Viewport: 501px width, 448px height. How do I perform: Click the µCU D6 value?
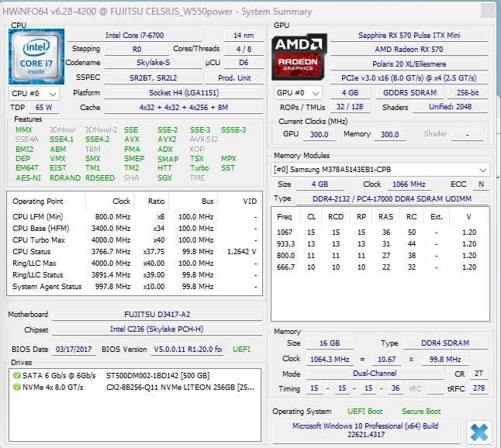pyautogui.click(x=244, y=63)
